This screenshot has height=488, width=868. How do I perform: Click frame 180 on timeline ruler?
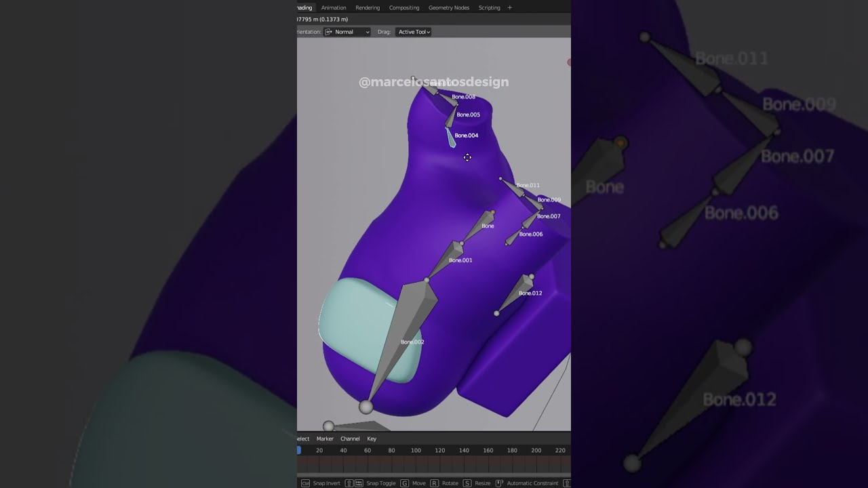(x=512, y=450)
